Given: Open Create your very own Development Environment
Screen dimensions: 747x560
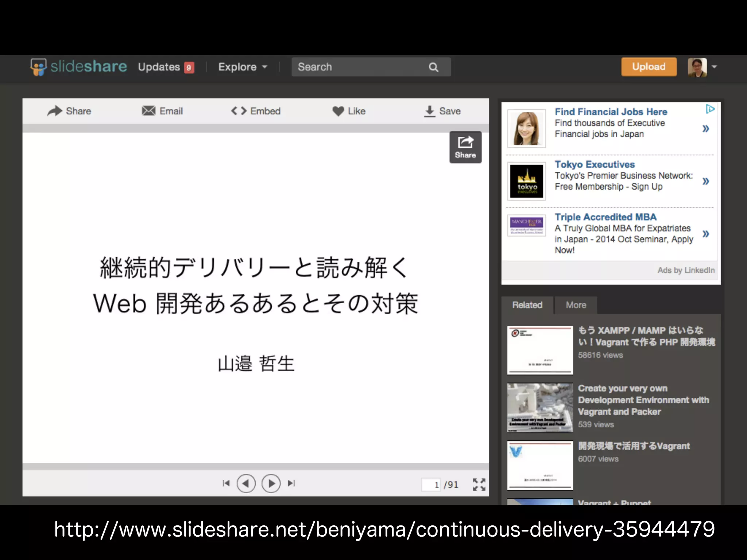Looking at the screenshot, I should click(643, 400).
